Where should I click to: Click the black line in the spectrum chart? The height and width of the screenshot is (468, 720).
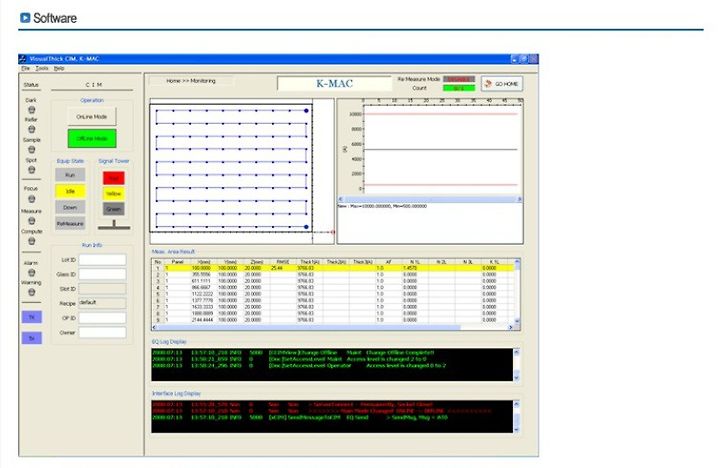[440, 150]
